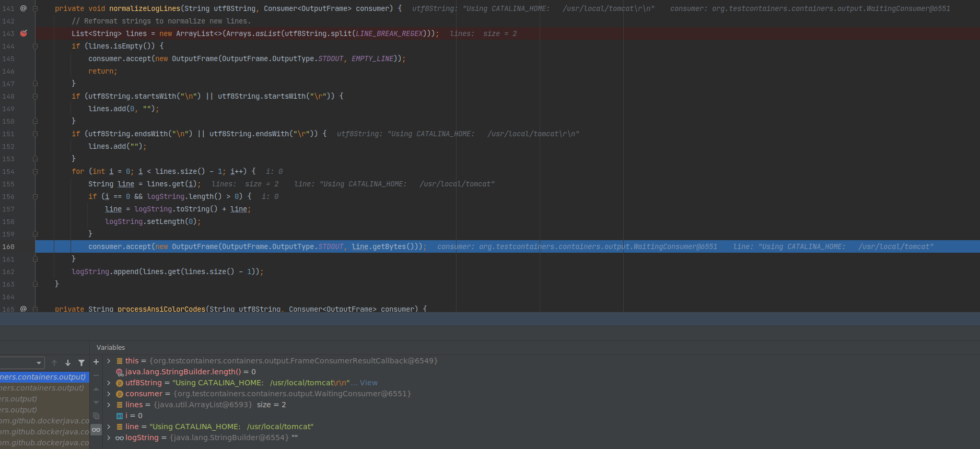
Task: Click the EMPTY_LINE constant on line 145
Action: click(372, 58)
